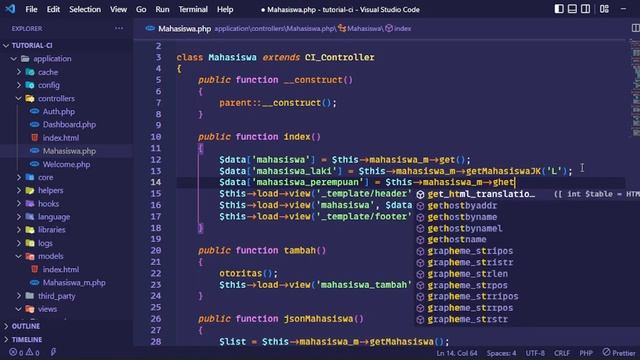Screen dimensions: 640x360
Task: Change Spaces: 4 indentation setting
Action: pos(501,353)
